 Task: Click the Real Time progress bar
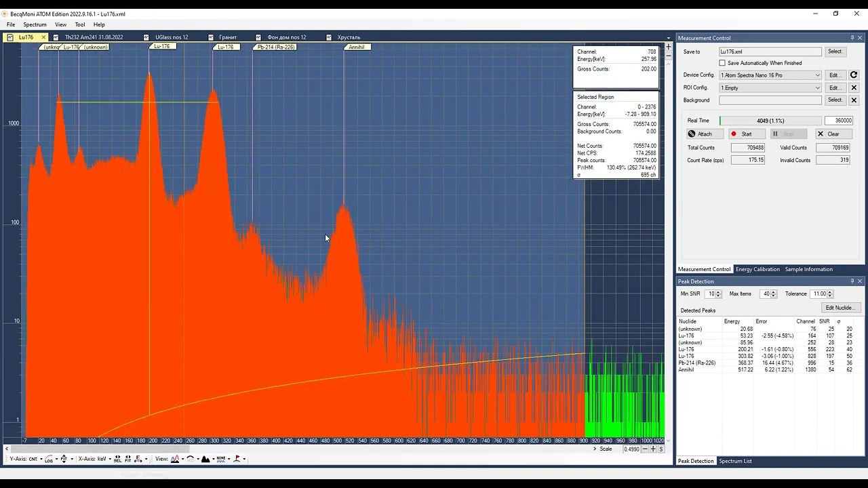(770, 121)
